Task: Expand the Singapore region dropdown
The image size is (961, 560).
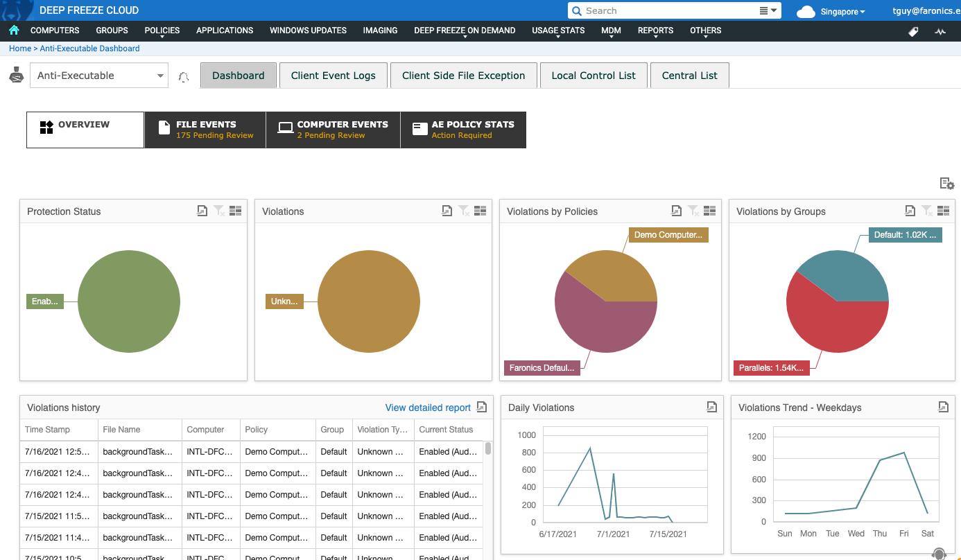Action: coord(842,11)
